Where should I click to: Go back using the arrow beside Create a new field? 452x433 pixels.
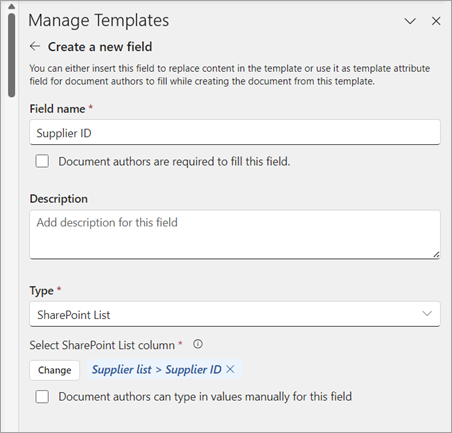pos(35,46)
